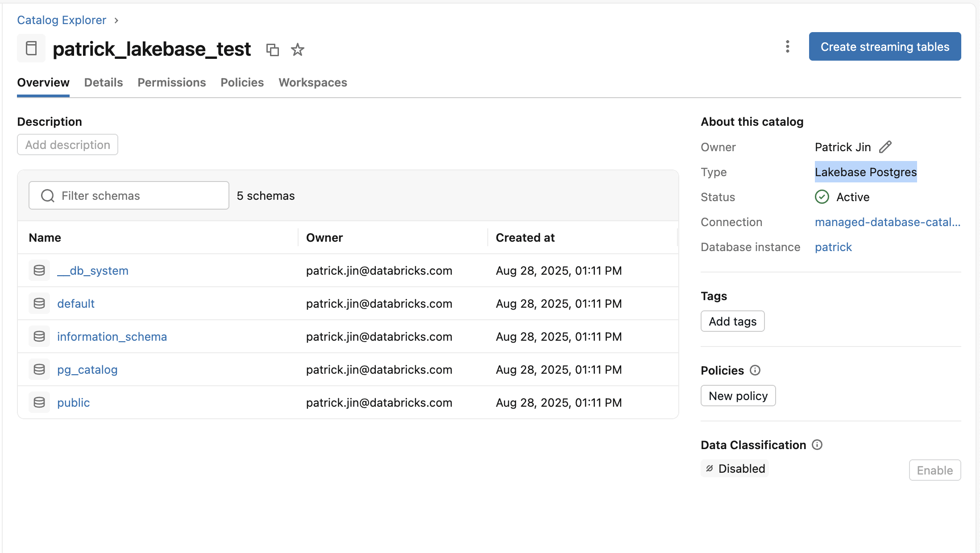Click the green Active status check icon
Screen dimensions: 980x553
point(822,197)
